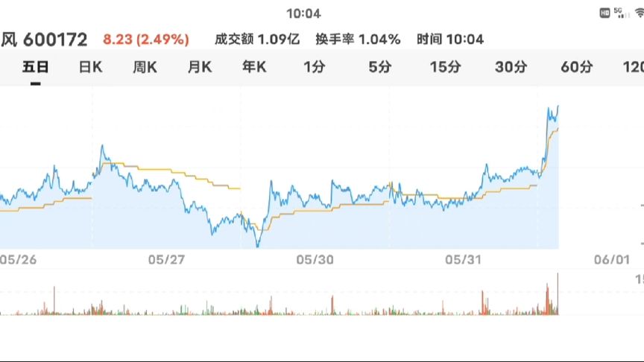Tap the 成交额 1.09亿 turnover value
The image size is (644, 362).
tap(257, 39)
